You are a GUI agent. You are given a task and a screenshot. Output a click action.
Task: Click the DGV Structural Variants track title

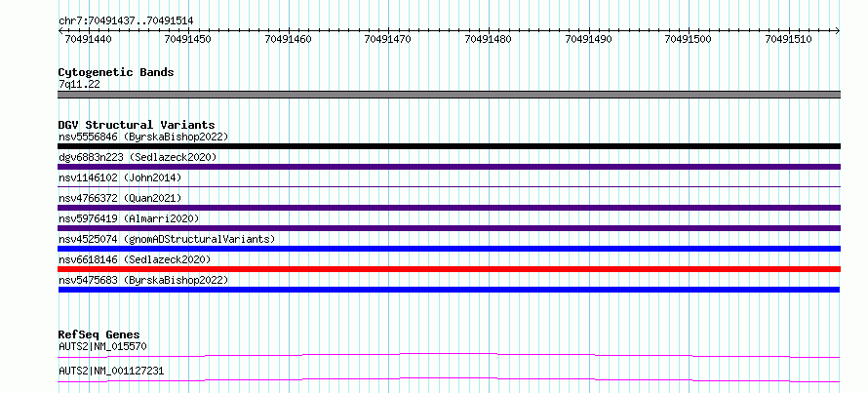pyautogui.click(x=137, y=125)
